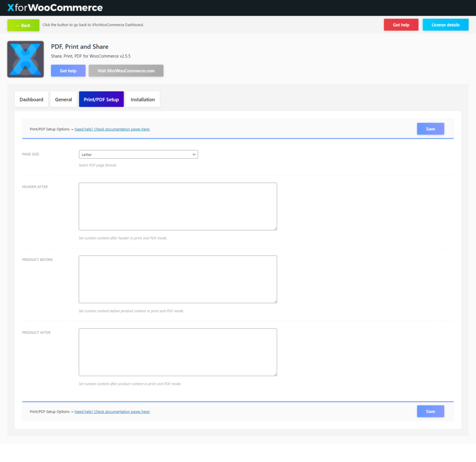Go back with the green Back button
The image size is (476, 462).
click(x=23, y=25)
